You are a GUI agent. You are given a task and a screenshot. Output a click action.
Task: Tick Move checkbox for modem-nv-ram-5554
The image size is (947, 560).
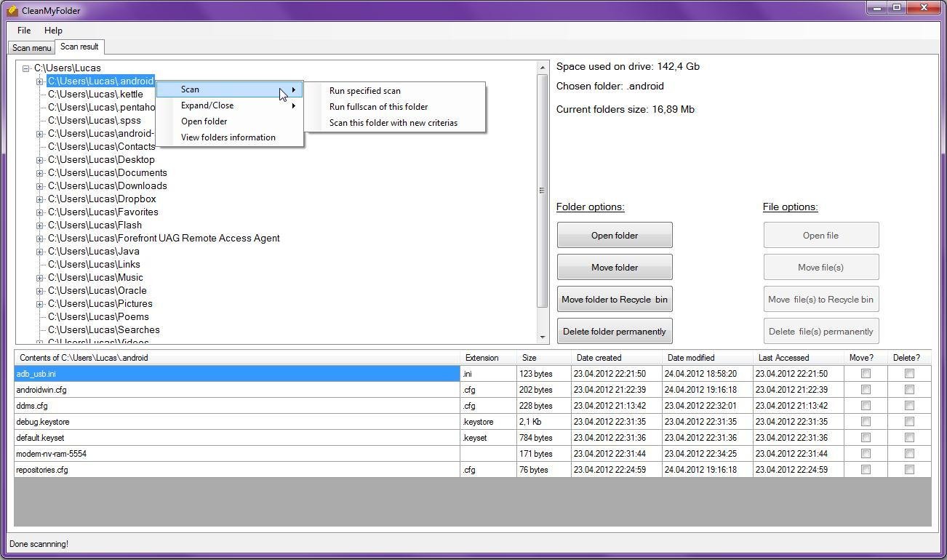click(866, 454)
